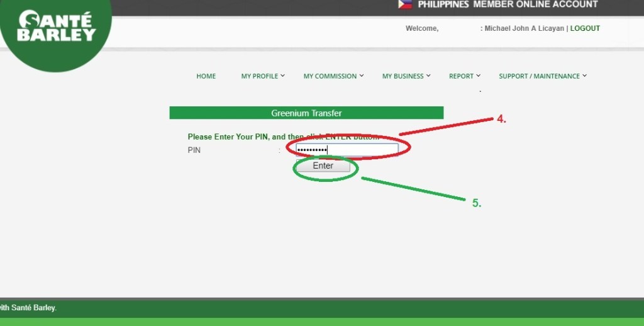
Task: Open the MY PROFILE menu label
Action: [259, 76]
